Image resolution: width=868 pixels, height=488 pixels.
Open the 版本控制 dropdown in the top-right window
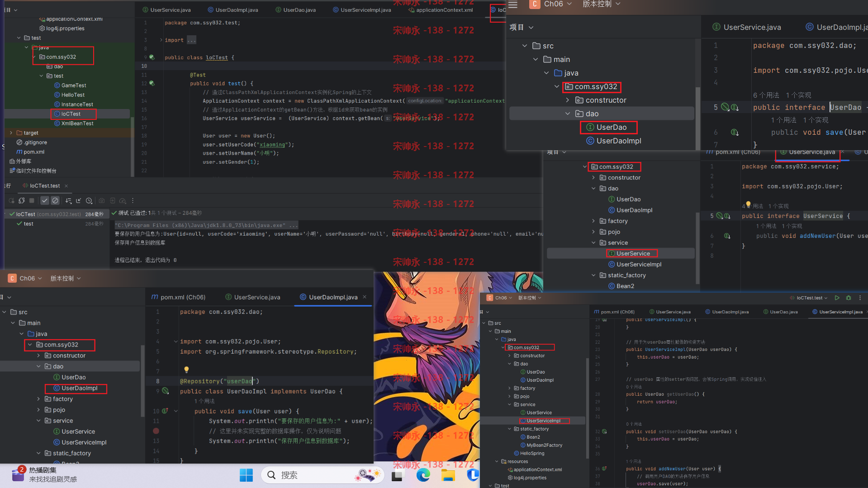(601, 4)
